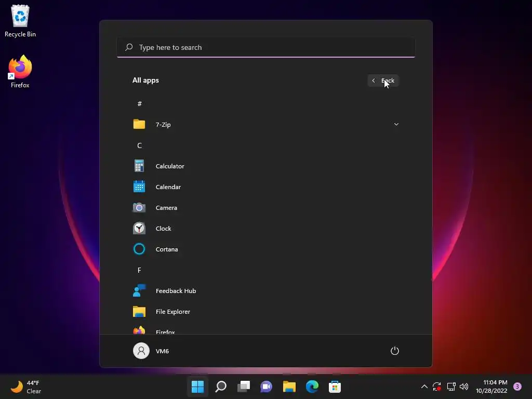Expand the 7-Zip folder chevron
Screen dimensions: 532x399
(x=396, y=124)
